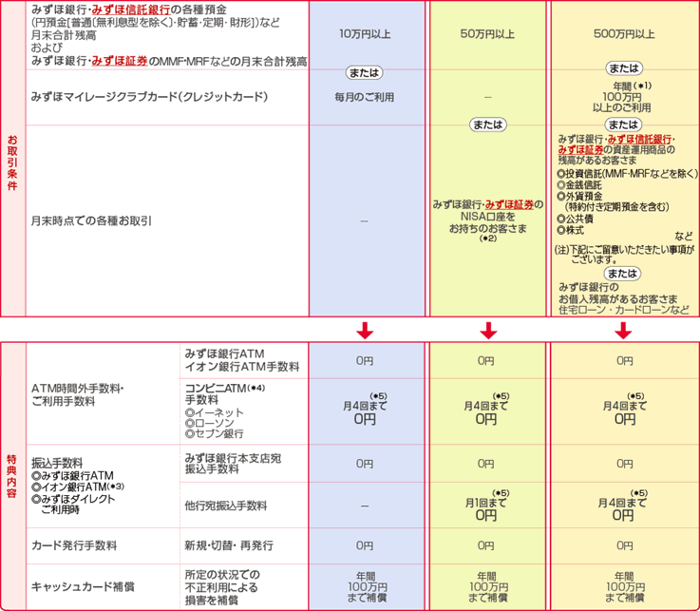Select the 株式 item

coord(571,230)
